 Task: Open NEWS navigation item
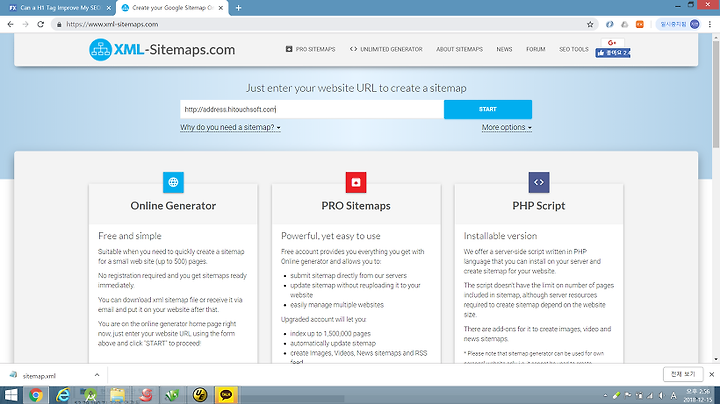504,49
